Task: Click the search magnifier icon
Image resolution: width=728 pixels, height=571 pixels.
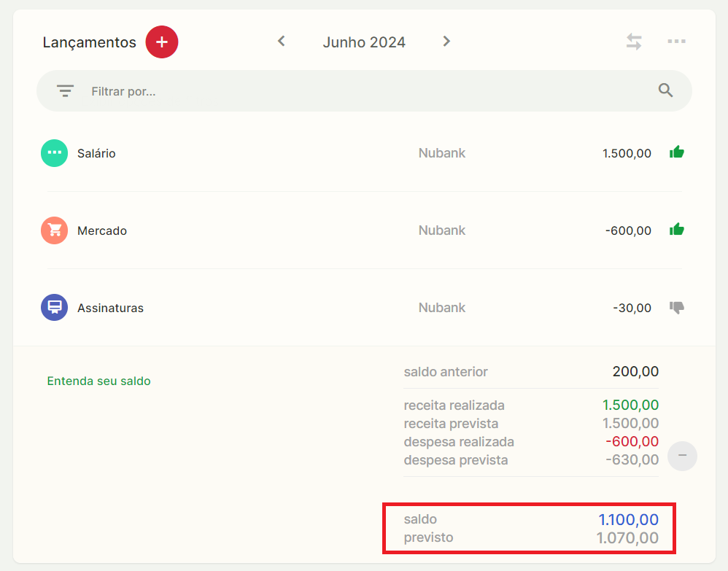Action: point(665,90)
